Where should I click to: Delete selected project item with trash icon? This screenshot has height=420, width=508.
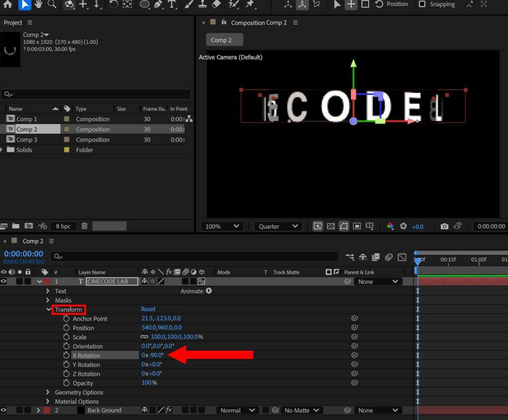point(84,226)
